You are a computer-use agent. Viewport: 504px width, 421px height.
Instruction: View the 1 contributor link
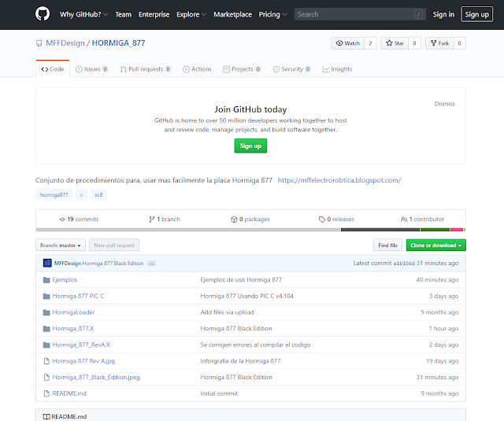pos(423,220)
